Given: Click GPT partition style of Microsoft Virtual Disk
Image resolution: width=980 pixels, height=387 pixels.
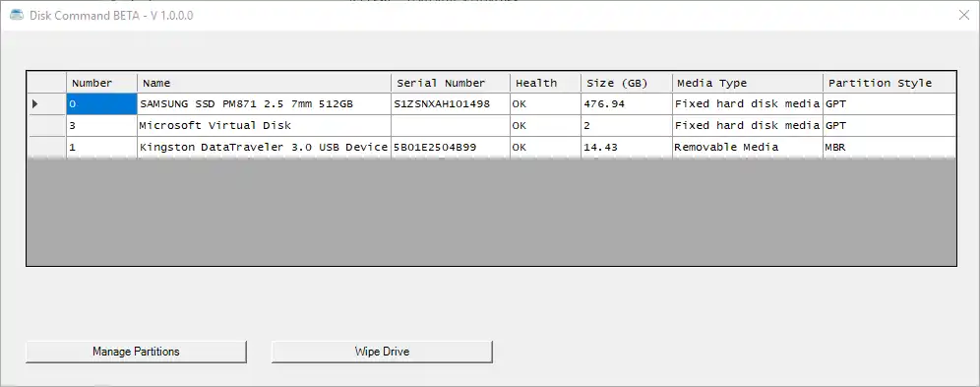Looking at the screenshot, I should [889, 126].
